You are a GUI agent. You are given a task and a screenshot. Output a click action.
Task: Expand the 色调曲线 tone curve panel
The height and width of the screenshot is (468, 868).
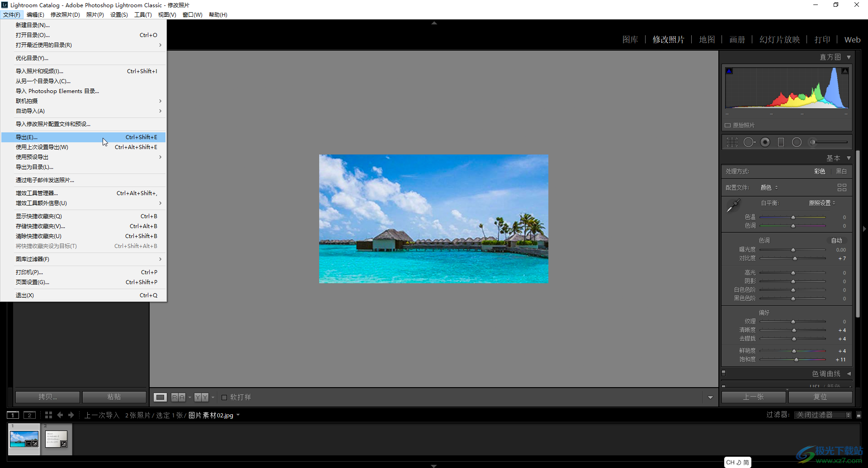[849, 374]
